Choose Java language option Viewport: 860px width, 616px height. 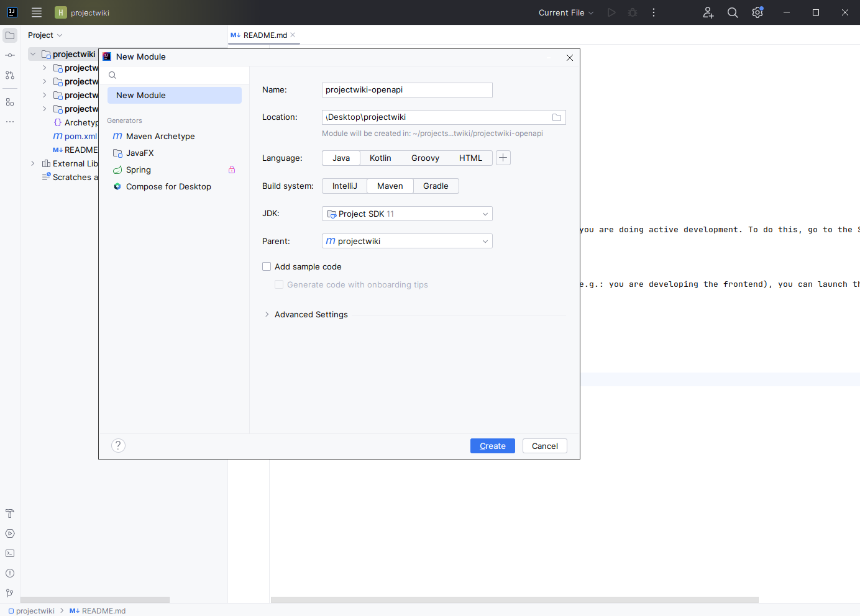tap(341, 158)
